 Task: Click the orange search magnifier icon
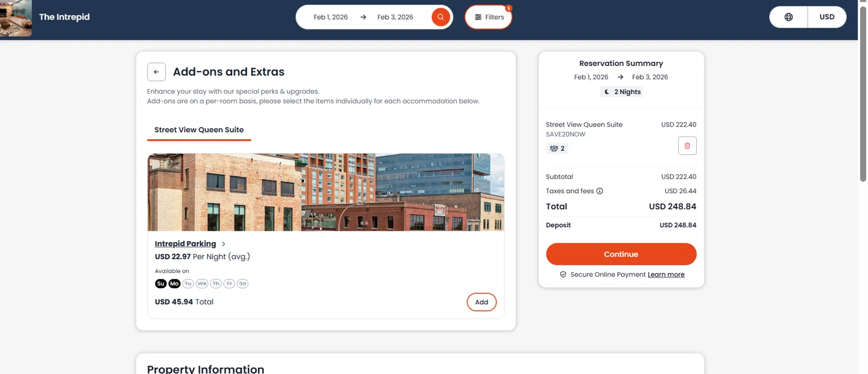440,17
